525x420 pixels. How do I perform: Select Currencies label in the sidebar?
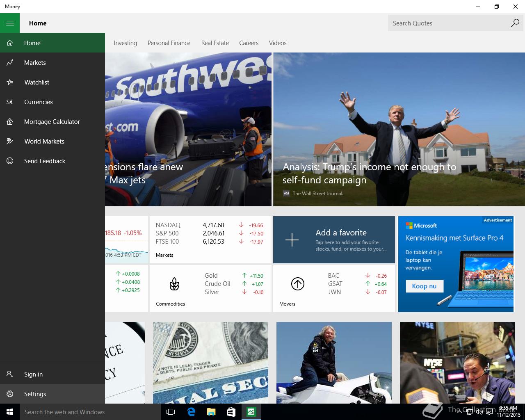(38, 102)
